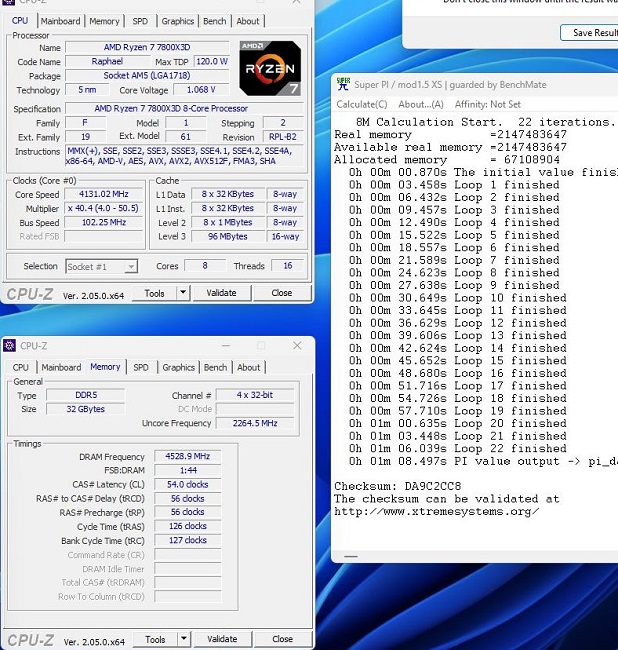
Task: Switch to Memory tab in upper CPU-Z
Action: (104, 21)
